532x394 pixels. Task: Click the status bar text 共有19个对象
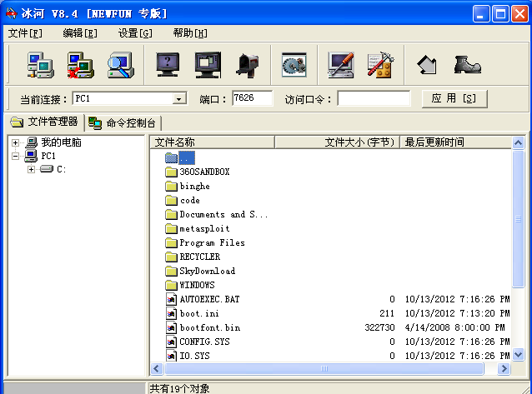[x=179, y=388]
